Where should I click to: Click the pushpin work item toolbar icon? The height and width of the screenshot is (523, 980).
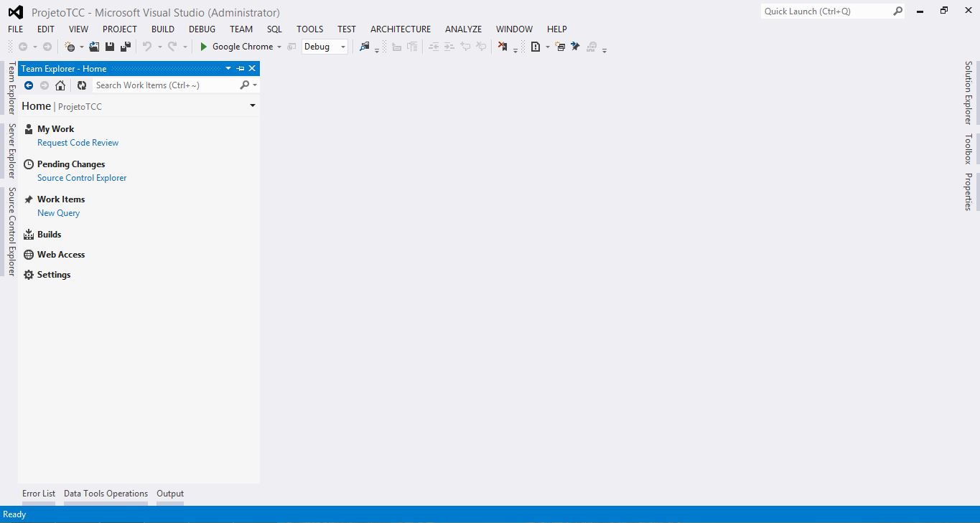coord(575,47)
